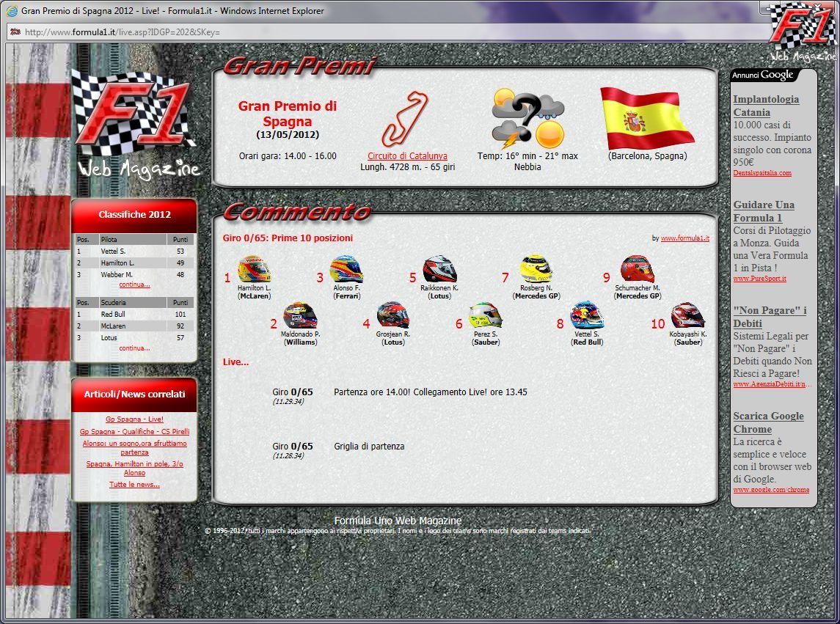Click the 'Scuderia' column header
The image size is (840, 624).
(132, 303)
